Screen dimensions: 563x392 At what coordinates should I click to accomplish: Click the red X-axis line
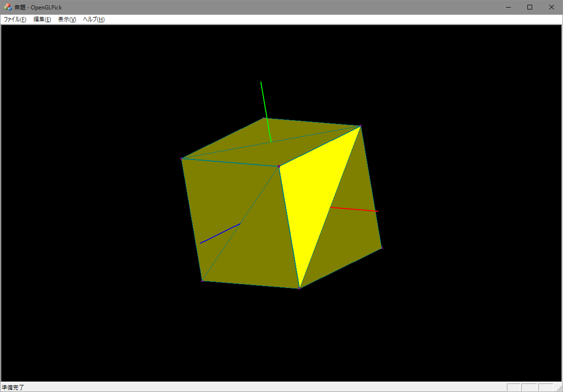point(354,209)
